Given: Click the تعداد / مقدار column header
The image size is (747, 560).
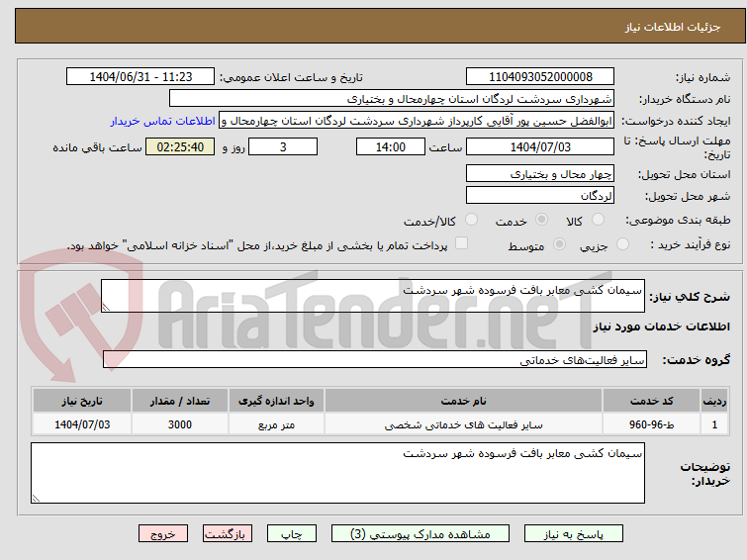Looking at the screenshot, I should [x=180, y=401].
